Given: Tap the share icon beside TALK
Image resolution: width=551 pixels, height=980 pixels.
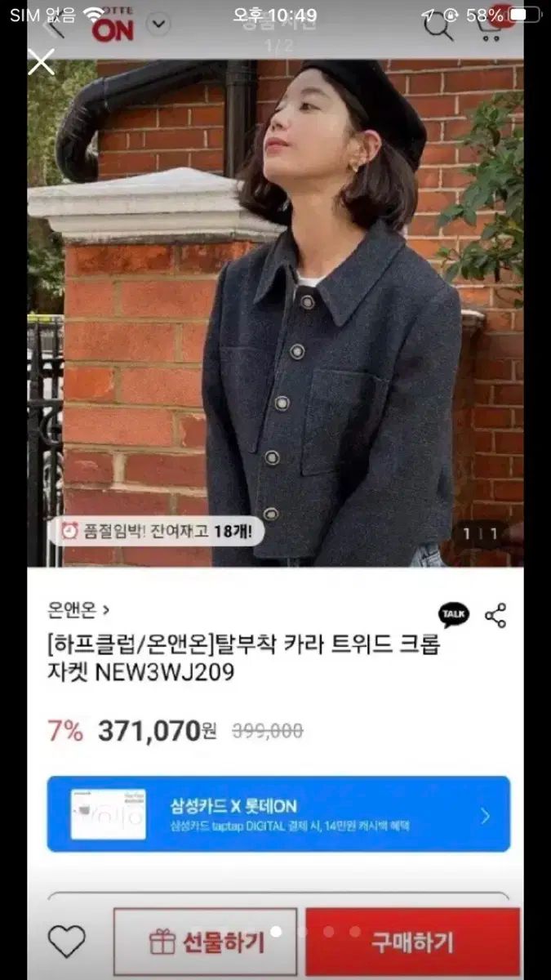Looking at the screenshot, I should pyautogui.click(x=495, y=615).
